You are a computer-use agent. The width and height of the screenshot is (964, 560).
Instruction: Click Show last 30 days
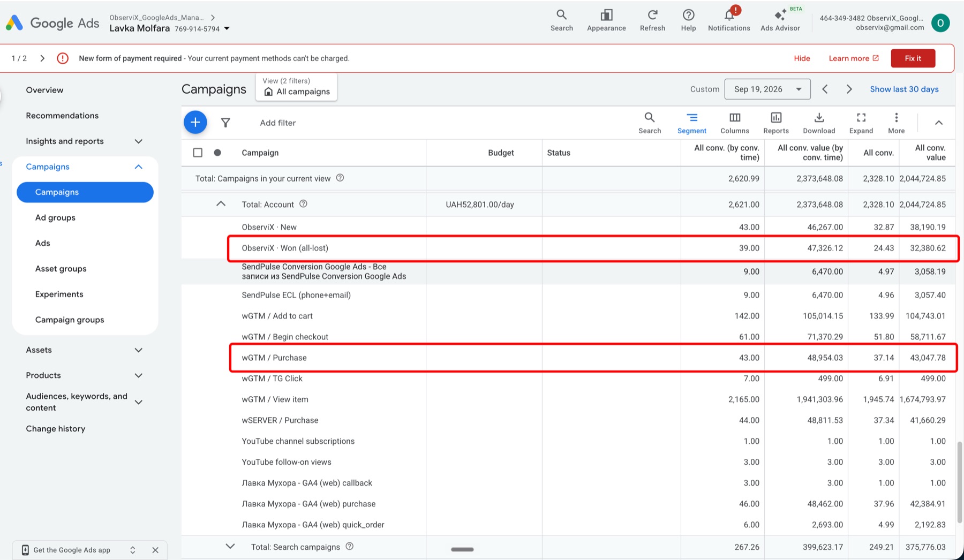point(904,89)
